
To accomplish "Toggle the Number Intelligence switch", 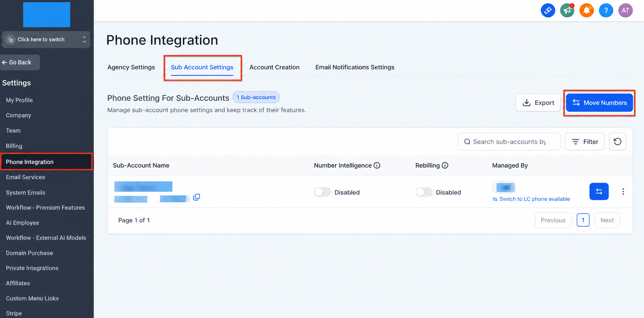I will pyautogui.click(x=322, y=192).
